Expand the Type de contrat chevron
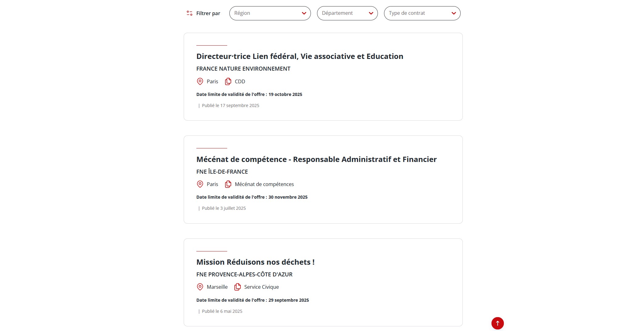Image resolution: width=644 pixels, height=331 pixels. (x=454, y=13)
